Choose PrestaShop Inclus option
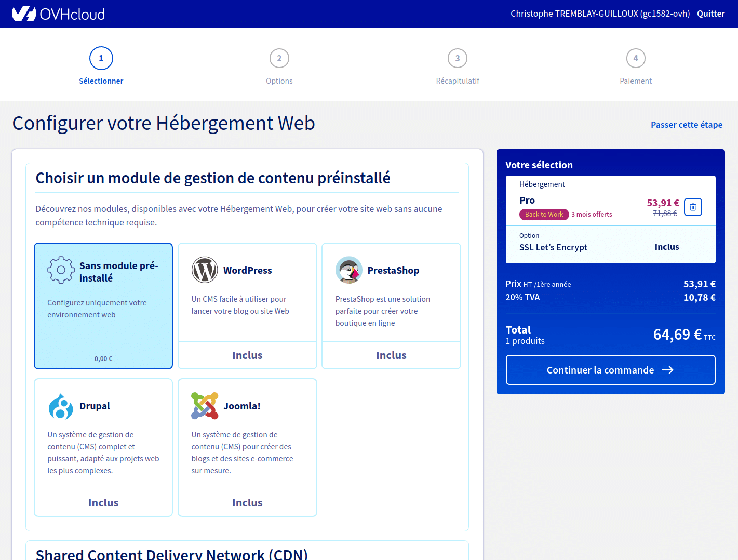The width and height of the screenshot is (738, 560). [391, 355]
